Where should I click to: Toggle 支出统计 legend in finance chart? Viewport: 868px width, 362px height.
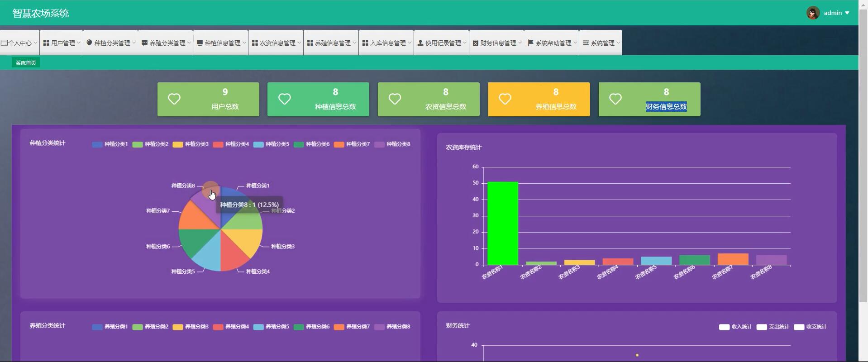pyautogui.click(x=773, y=327)
